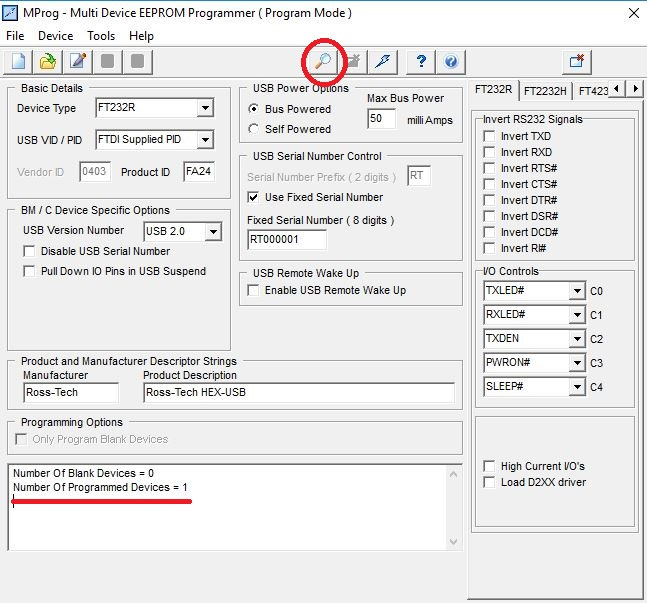Check Invert RXD option
The image size is (647, 603).
[489, 152]
